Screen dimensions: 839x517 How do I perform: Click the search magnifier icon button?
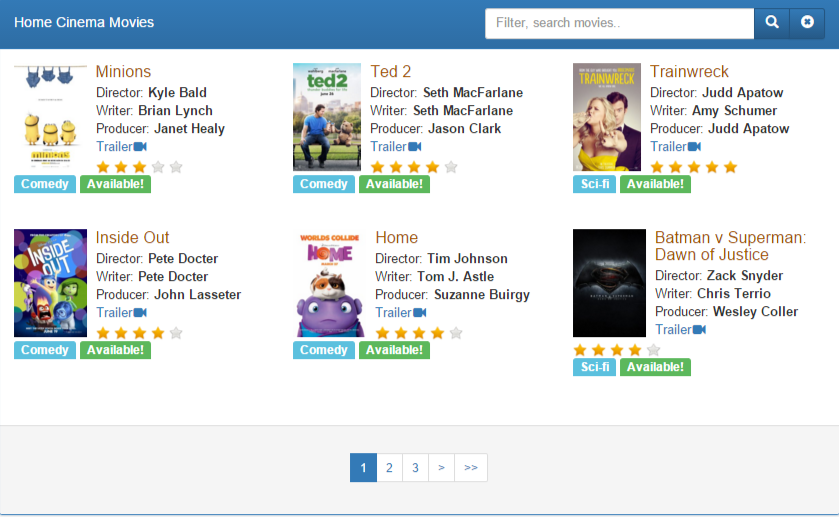pyautogui.click(x=772, y=23)
